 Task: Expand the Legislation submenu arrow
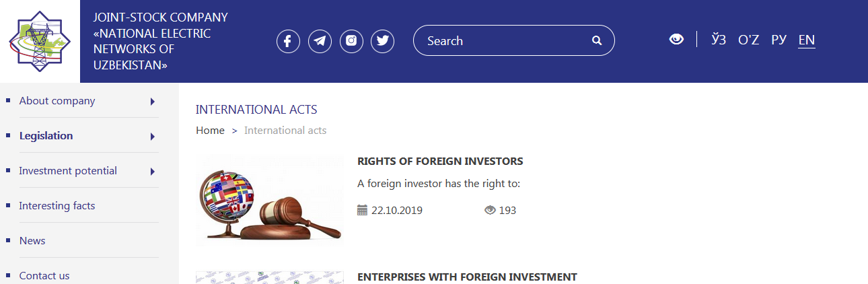153,137
